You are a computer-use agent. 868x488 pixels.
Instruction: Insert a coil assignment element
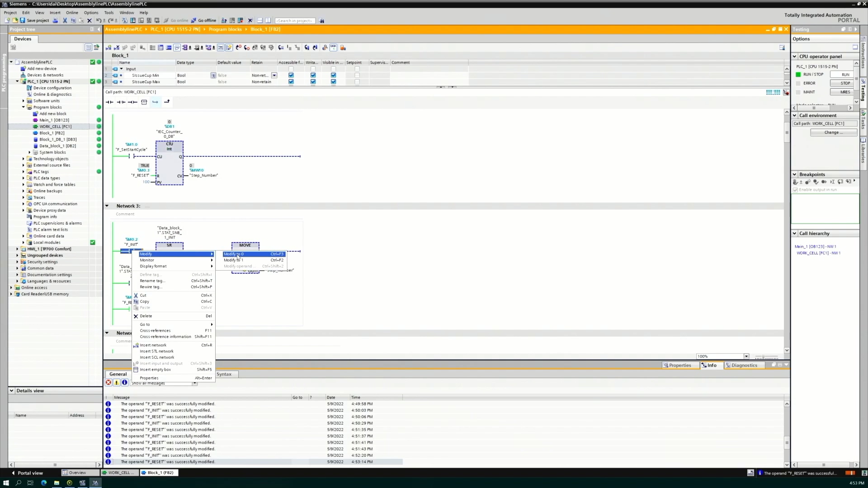pyautogui.click(x=132, y=102)
